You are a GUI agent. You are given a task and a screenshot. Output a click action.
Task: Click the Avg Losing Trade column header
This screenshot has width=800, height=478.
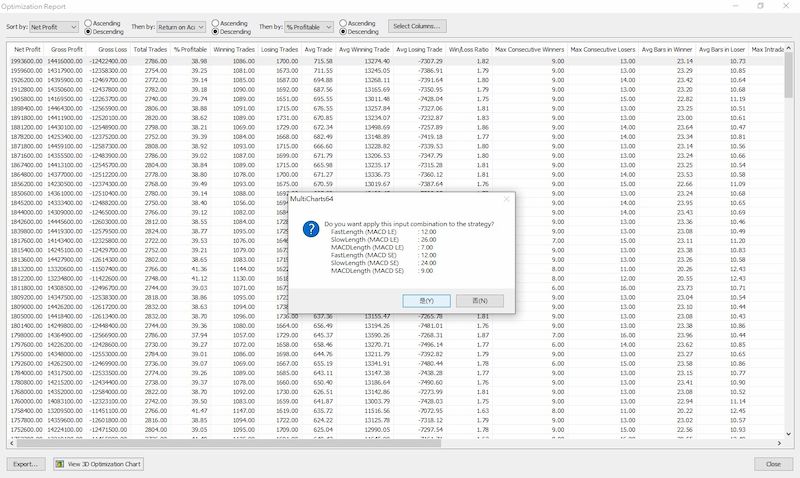click(419, 49)
